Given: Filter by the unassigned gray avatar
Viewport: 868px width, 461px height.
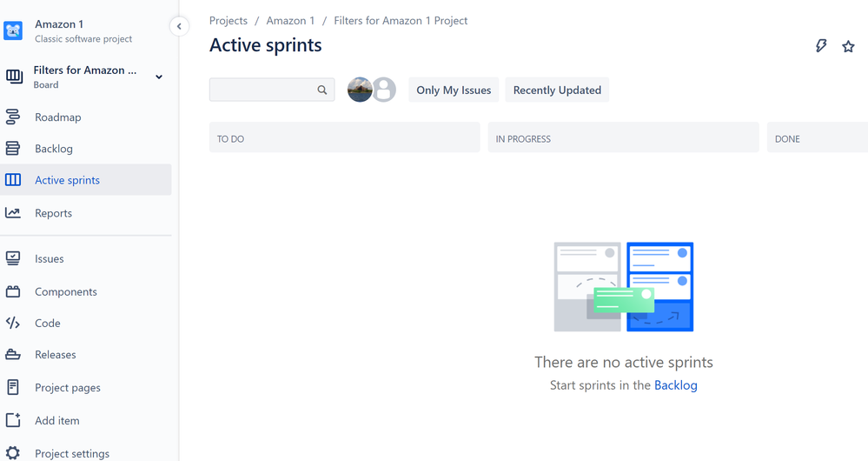Looking at the screenshot, I should (x=384, y=90).
